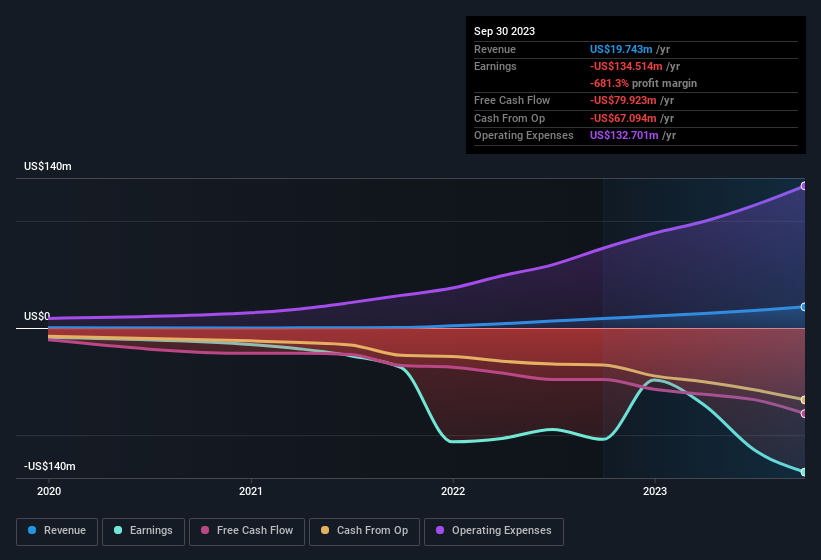Click the purple Operating Expenses legend dot

click(440, 530)
